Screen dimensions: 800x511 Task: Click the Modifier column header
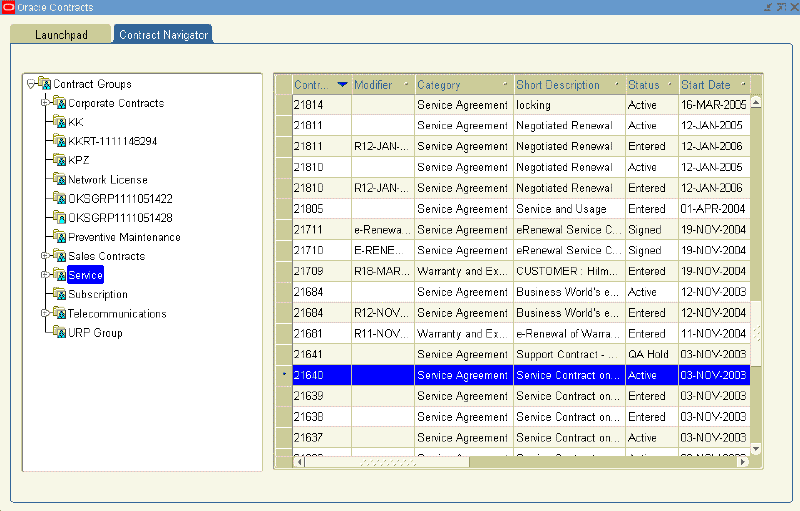[x=383, y=85]
